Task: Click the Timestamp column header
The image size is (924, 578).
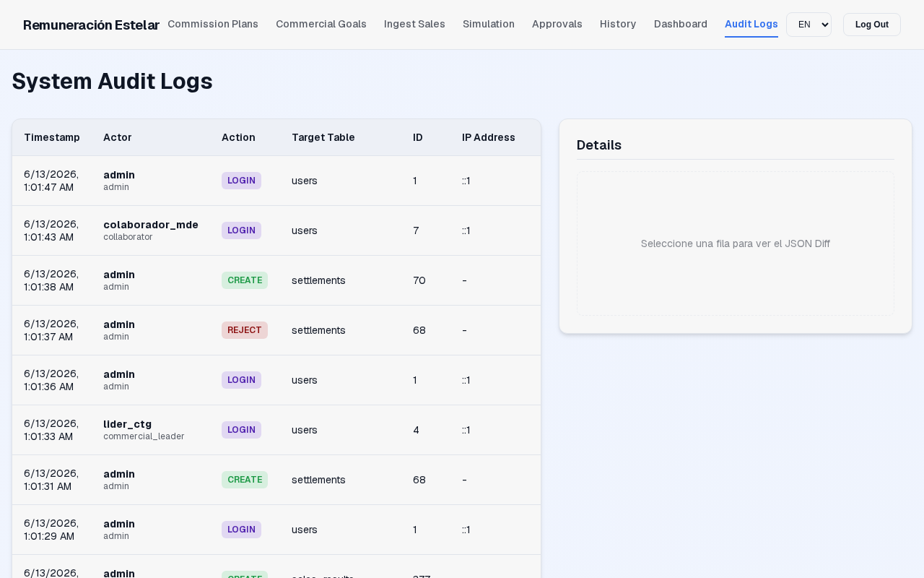Action: coord(52,137)
